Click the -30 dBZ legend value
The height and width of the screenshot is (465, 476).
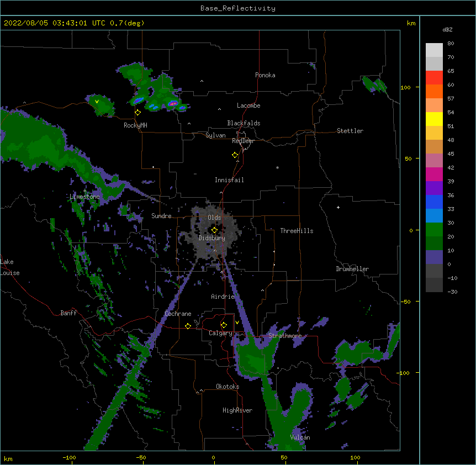coord(452,292)
